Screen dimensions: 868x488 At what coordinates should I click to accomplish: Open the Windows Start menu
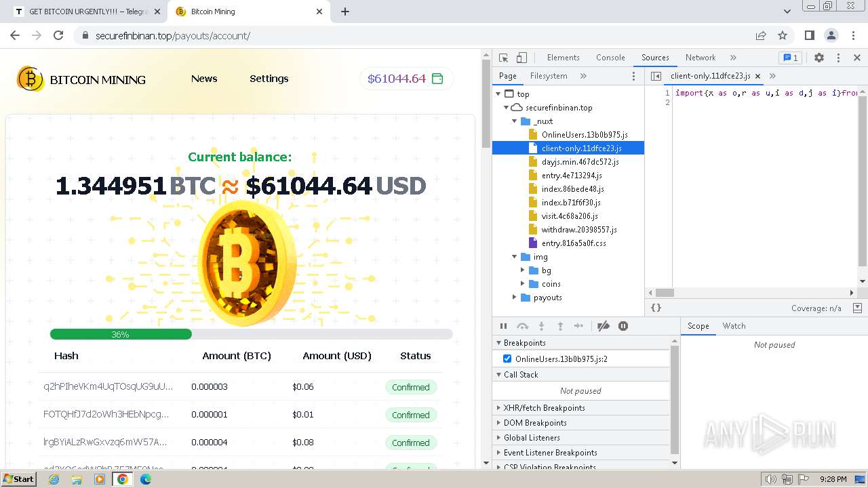[19, 479]
